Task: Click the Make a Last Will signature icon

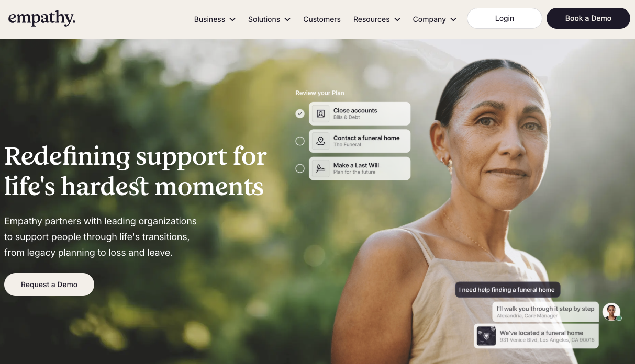Action: [321, 168]
